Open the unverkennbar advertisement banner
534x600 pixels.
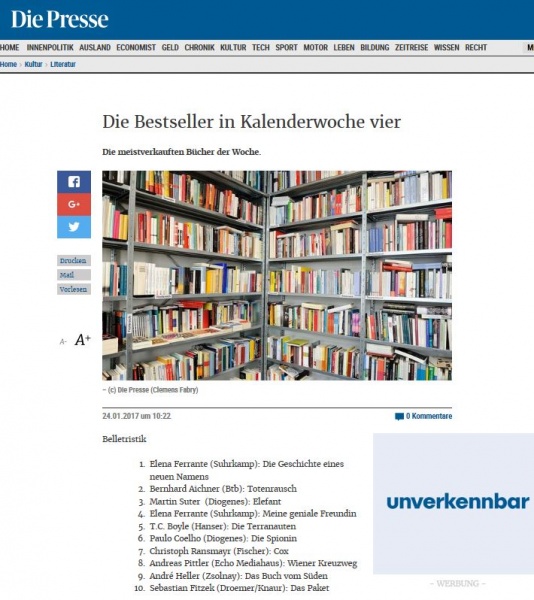point(453,504)
